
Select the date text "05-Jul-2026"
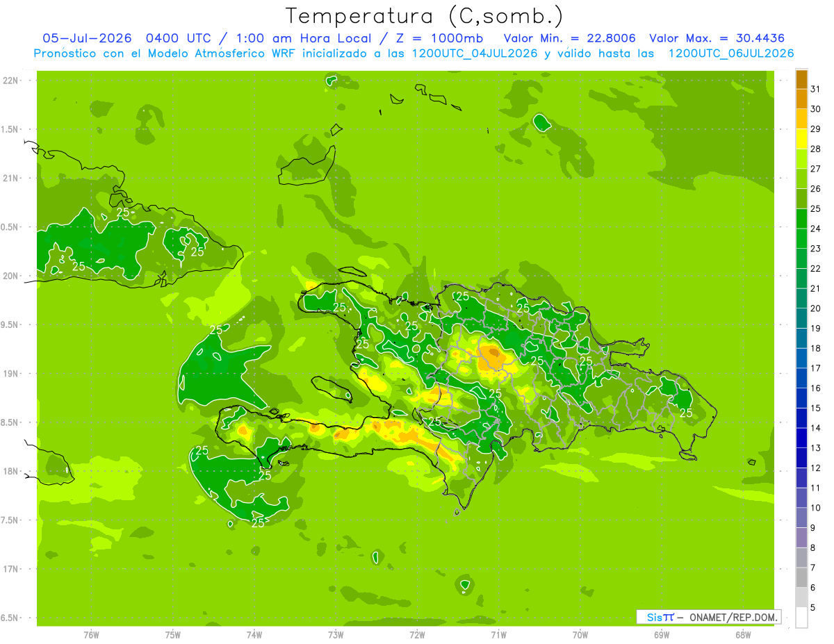pyautogui.click(x=87, y=38)
